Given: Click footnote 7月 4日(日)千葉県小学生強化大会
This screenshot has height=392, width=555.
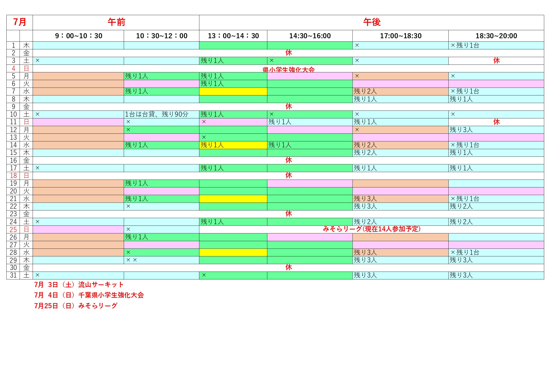Looking at the screenshot, I should 89,295.
